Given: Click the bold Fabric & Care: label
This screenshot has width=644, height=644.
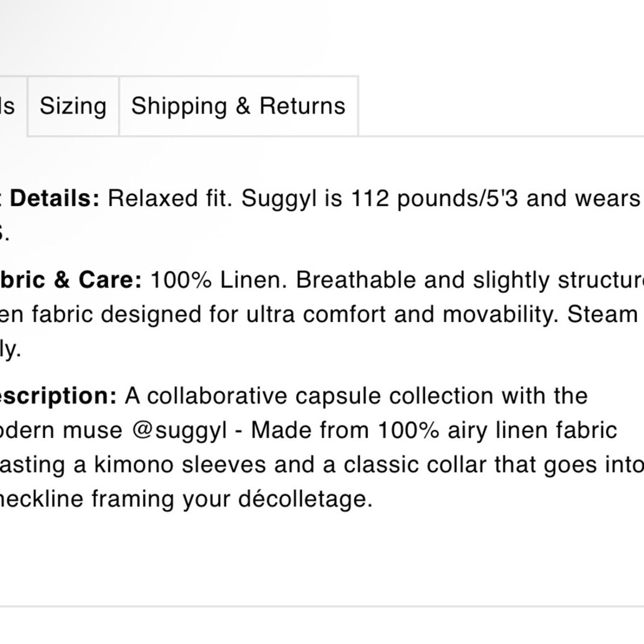Looking at the screenshot, I should [x=71, y=280].
